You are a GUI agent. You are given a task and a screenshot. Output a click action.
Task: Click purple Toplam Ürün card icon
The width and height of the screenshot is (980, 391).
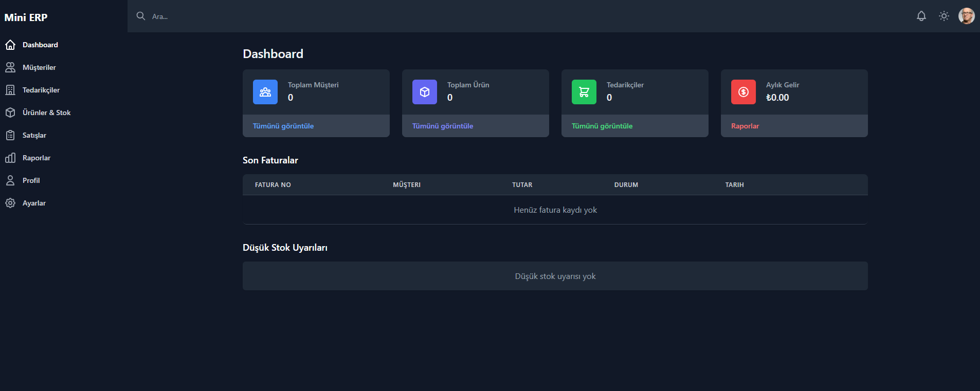425,92
